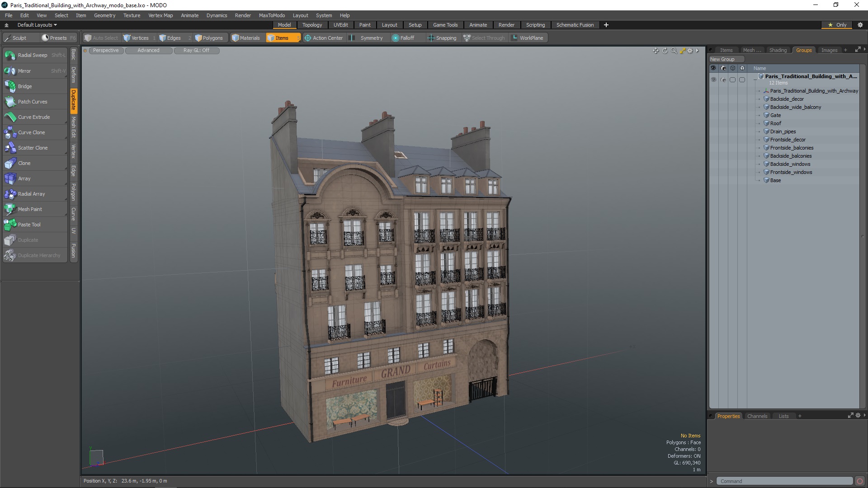Click the Ray GL: Off button
Viewport: 868px width, 488px height.
[196, 51]
